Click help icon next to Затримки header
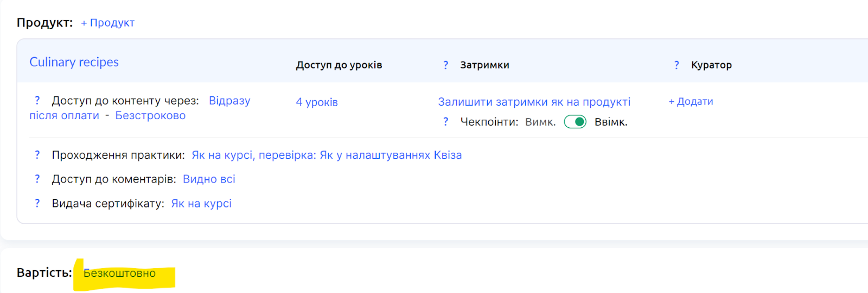Image resolution: width=868 pixels, height=293 pixels. tap(446, 65)
